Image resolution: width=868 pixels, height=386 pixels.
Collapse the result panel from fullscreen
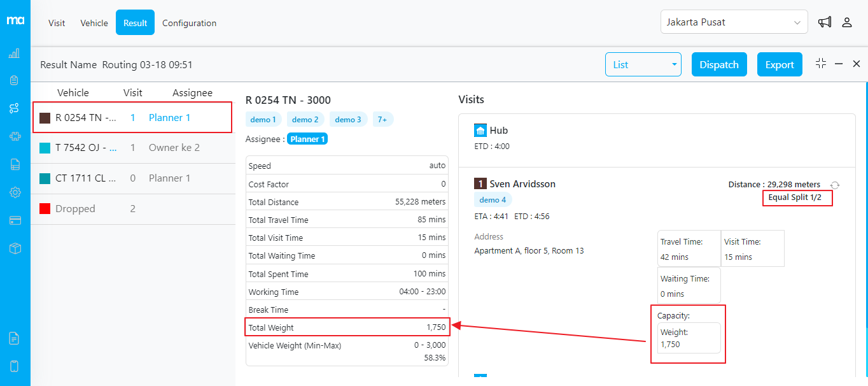pos(821,64)
